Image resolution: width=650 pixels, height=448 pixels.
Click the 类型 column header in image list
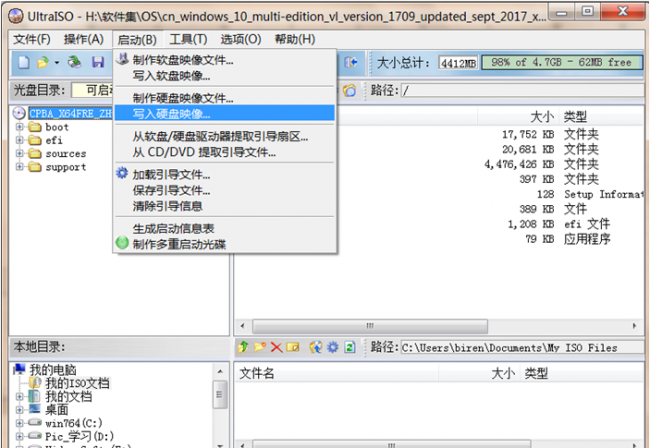(x=602, y=116)
